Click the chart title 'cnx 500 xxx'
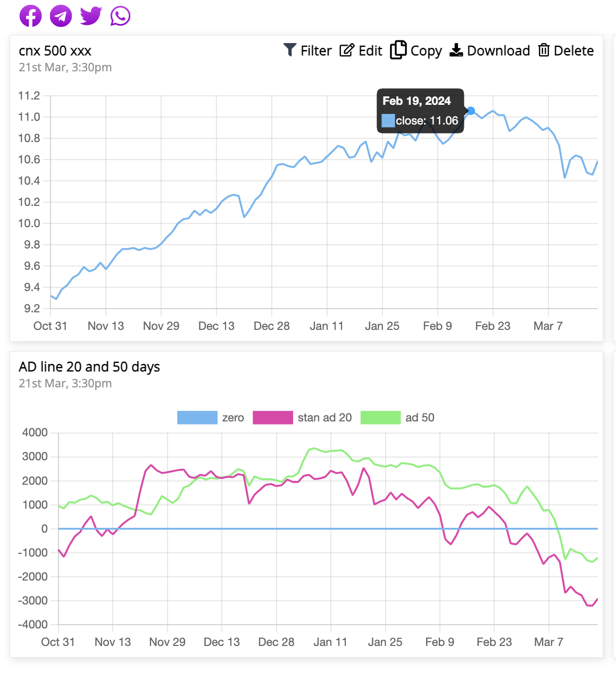The image size is (616, 680). pyautogui.click(x=55, y=51)
